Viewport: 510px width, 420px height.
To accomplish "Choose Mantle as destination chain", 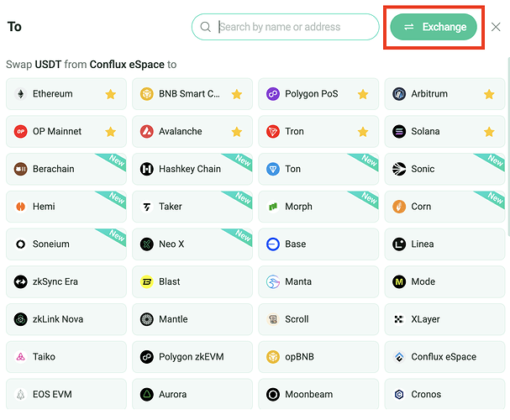I will tap(192, 319).
